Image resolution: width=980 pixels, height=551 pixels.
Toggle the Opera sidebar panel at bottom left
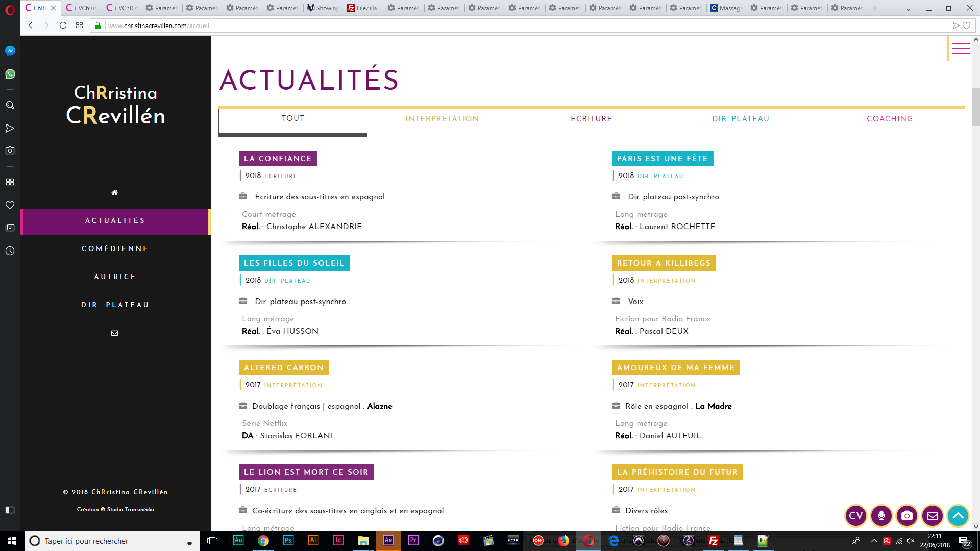(x=10, y=510)
